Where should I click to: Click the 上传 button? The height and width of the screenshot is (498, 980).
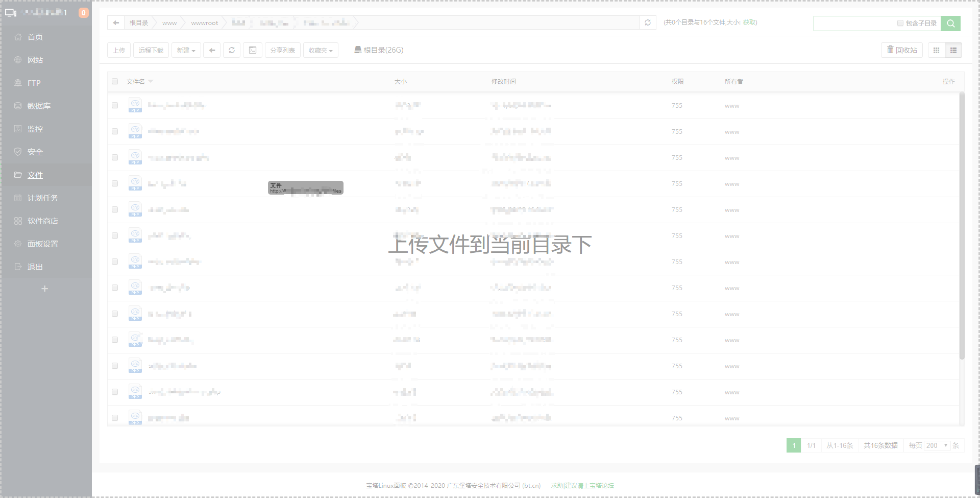pos(119,50)
